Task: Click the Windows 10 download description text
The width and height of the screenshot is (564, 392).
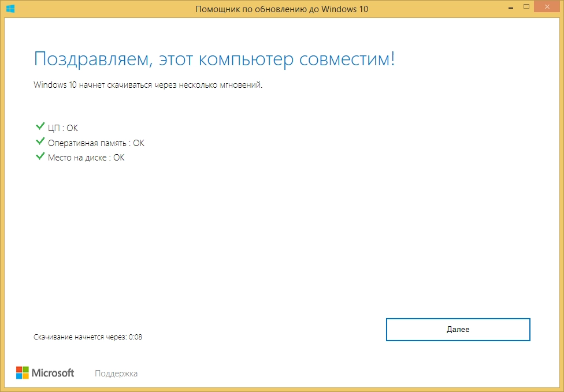Action: tap(148, 85)
